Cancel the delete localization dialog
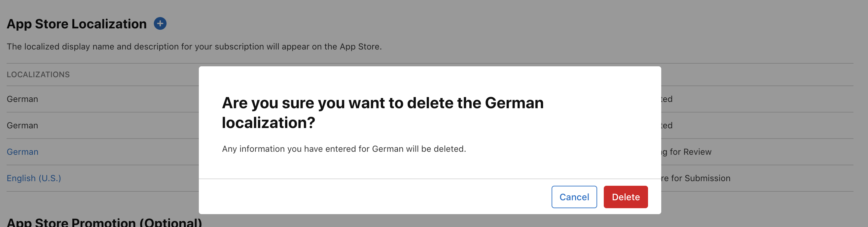 (574, 197)
